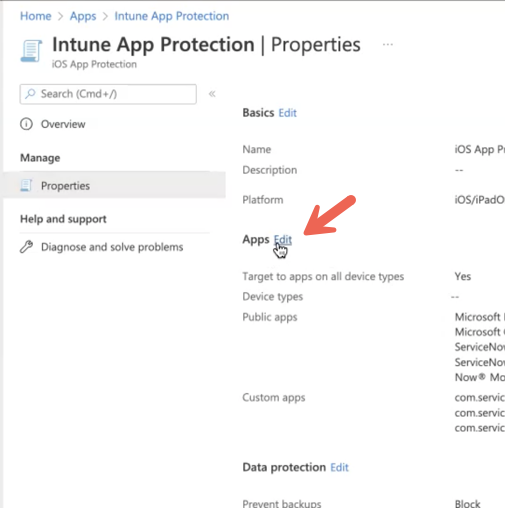Click the Properties document icon in the sidebar
505x508 pixels.
(x=26, y=185)
